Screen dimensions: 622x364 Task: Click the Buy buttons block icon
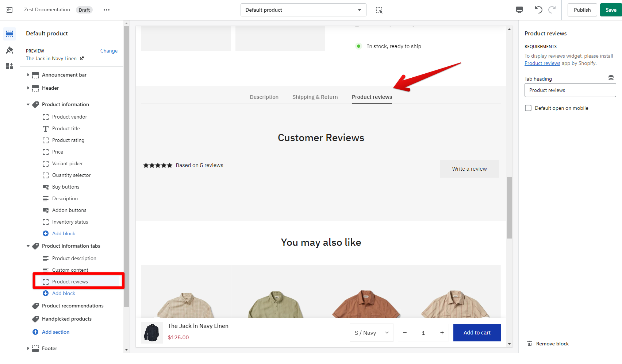(x=46, y=187)
